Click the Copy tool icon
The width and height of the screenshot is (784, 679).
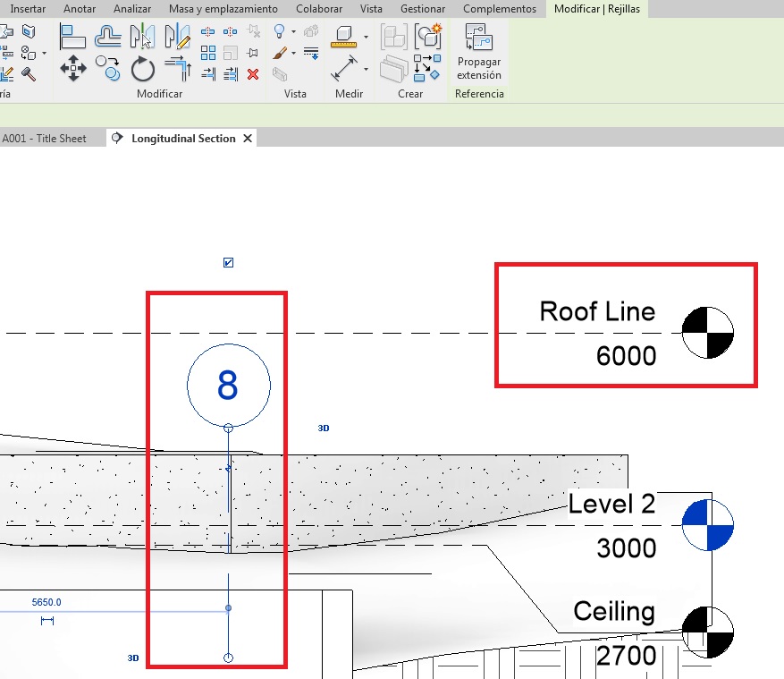click(x=108, y=67)
